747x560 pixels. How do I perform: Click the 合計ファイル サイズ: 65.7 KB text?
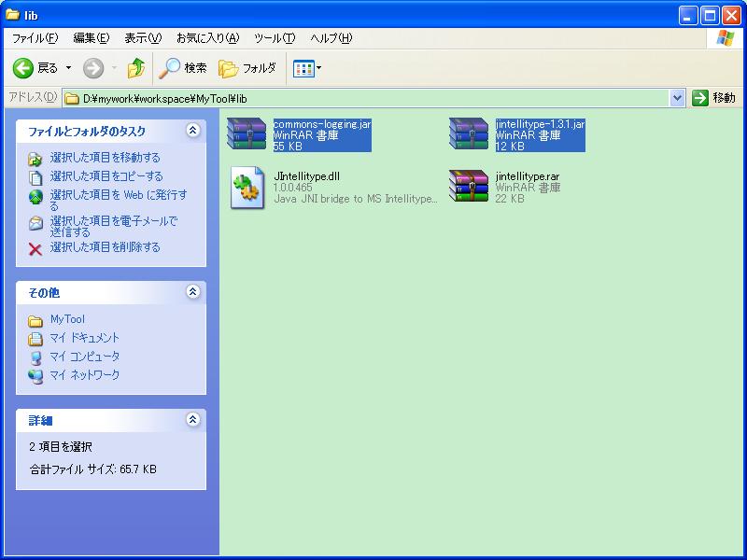pos(92,469)
